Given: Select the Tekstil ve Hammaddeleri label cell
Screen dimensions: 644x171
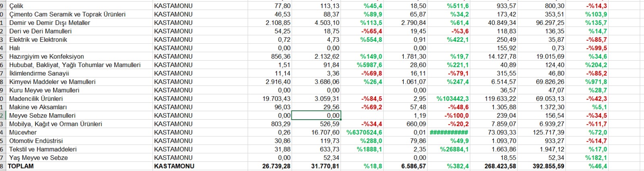Looking at the screenshot, I should (x=43, y=149).
